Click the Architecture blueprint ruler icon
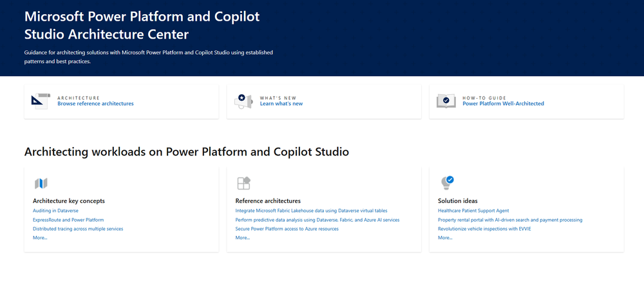Screen dimensions: 644x283 pos(41,101)
